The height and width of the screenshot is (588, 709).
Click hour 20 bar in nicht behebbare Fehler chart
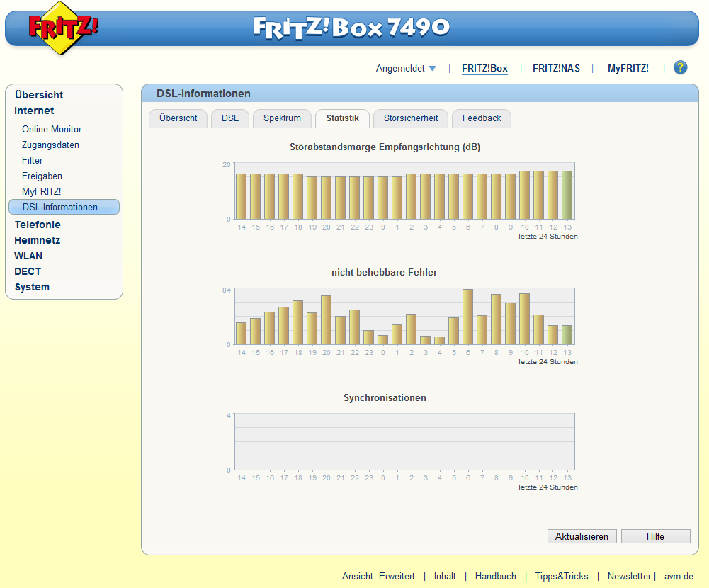326,320
